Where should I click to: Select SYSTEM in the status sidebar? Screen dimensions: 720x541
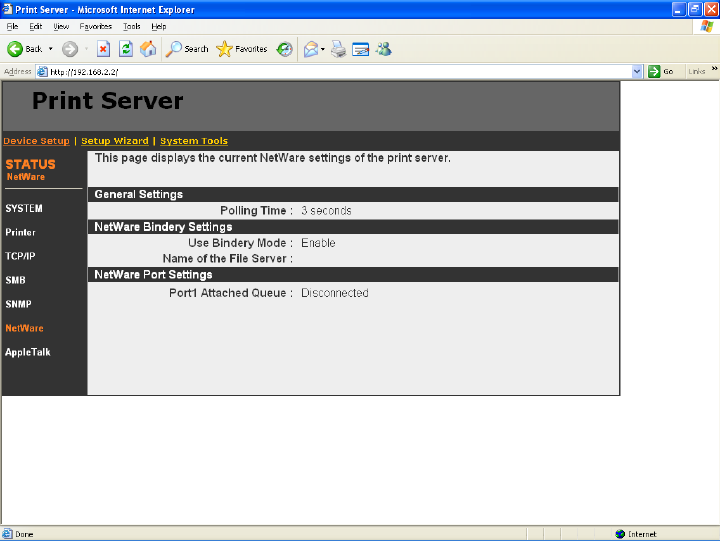tap(24, 209)
